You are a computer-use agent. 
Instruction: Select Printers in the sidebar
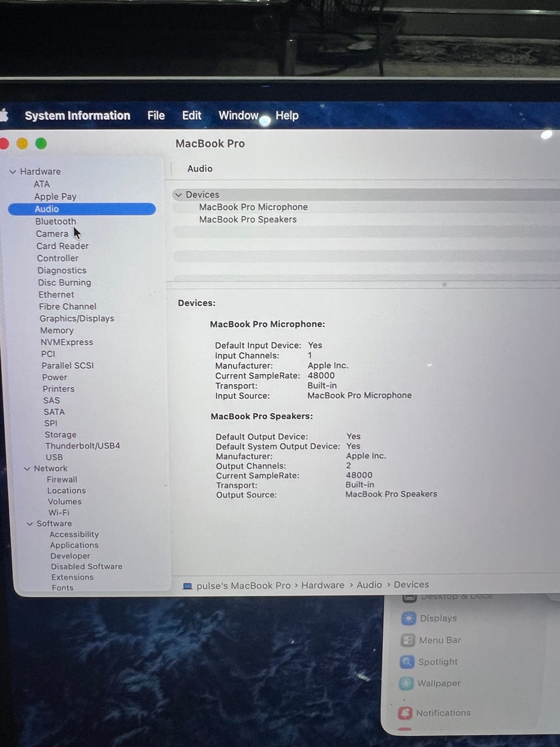click(x=58, y=389)
